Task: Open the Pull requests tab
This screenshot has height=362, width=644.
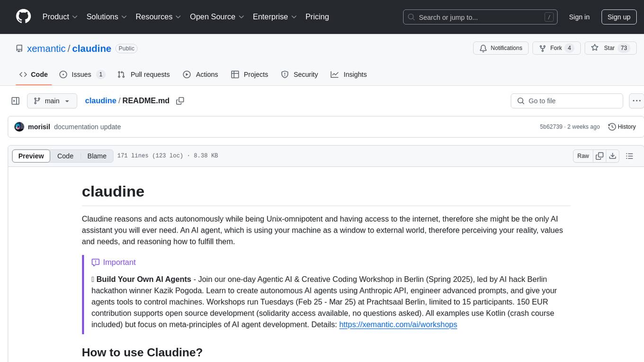Action: coord(143,74)
